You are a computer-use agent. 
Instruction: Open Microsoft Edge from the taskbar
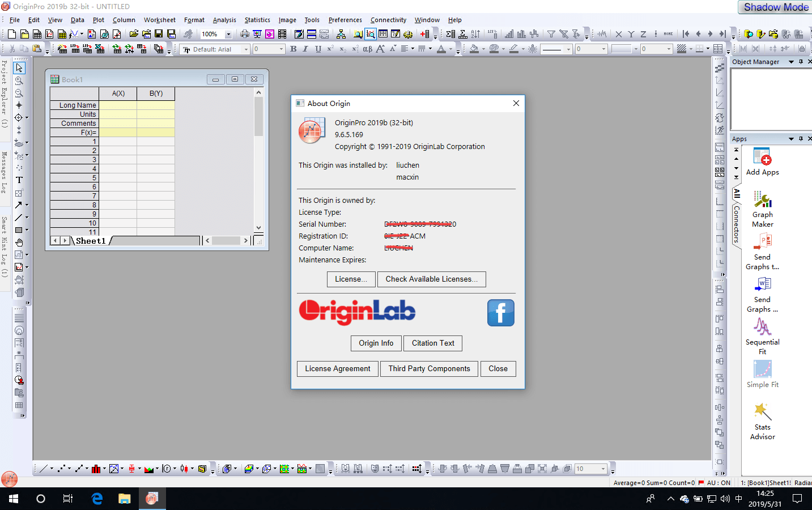point(97,499)
